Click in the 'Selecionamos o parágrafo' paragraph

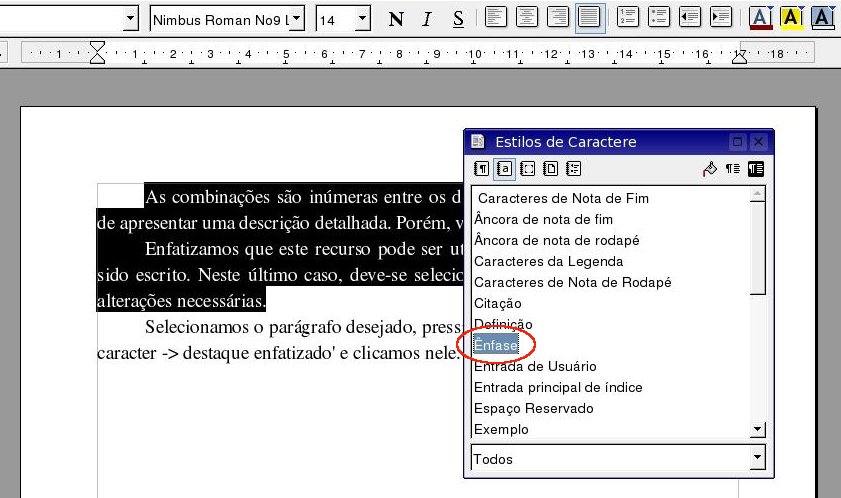279,340
